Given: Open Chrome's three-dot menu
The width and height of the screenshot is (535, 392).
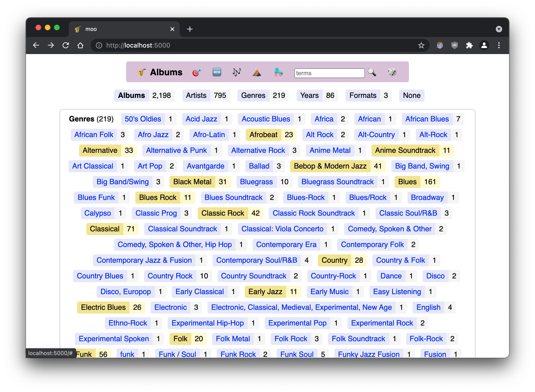Looking at the screenshot, I should tap(499, 45).
